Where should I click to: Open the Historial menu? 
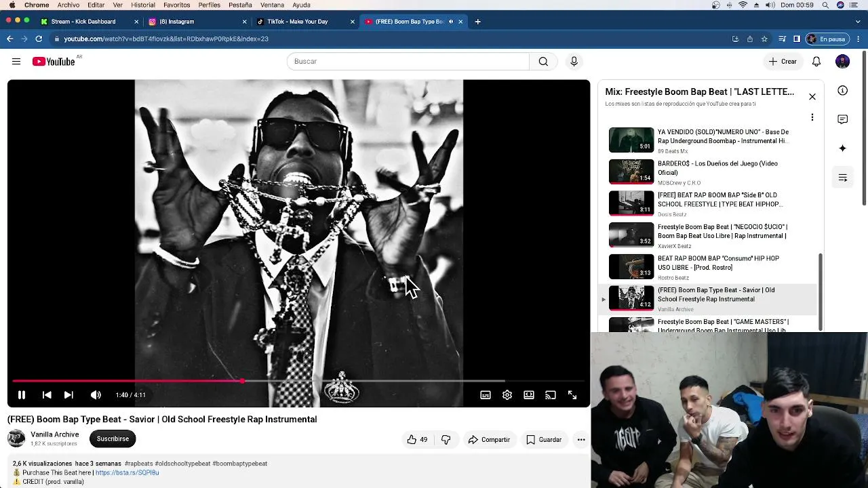[x=143, y=5]
